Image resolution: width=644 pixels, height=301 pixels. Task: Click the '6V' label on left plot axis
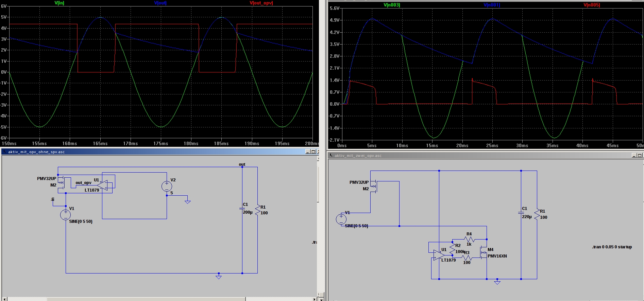point(4,6)
